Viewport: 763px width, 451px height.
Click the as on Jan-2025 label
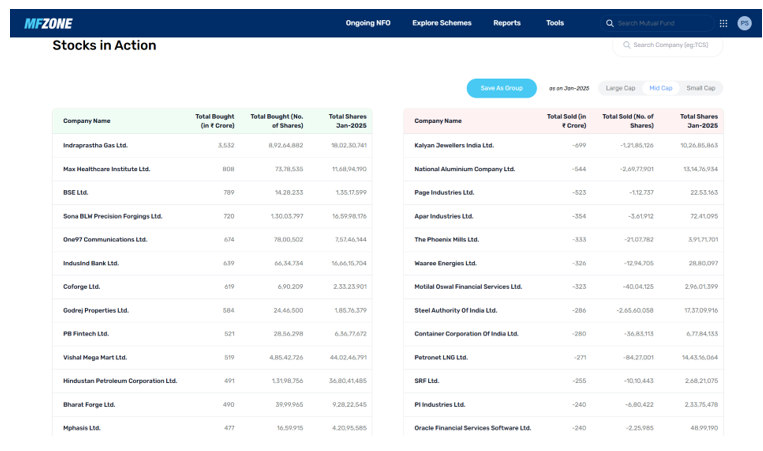pyautogui.click(x=569, y=89)
